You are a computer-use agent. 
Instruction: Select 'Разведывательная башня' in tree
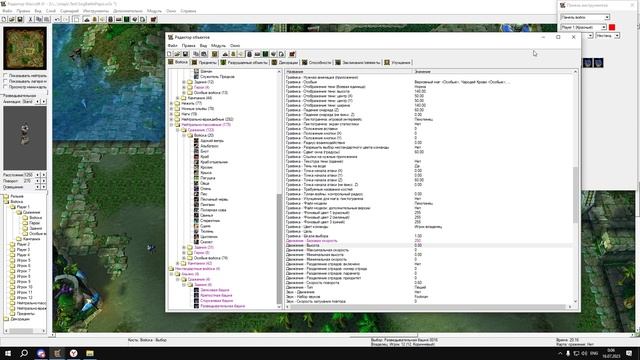[222, 306]
